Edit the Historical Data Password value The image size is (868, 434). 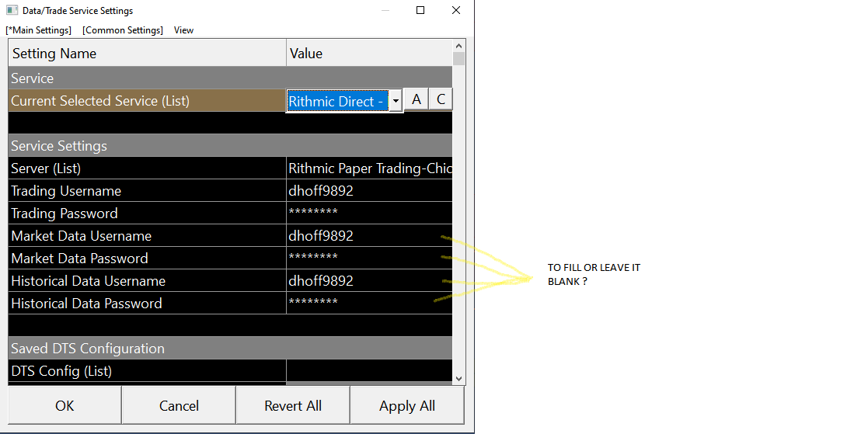[369, 304]
